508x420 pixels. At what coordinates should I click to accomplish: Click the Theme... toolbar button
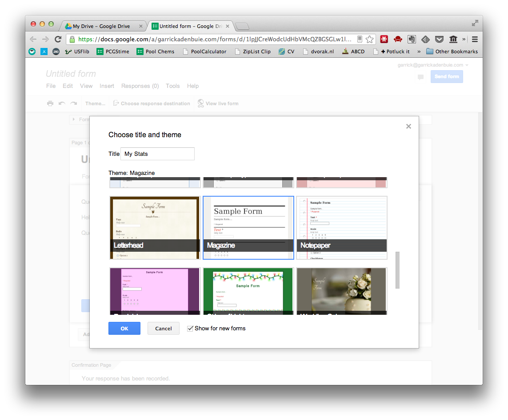(x=95, y=103)
